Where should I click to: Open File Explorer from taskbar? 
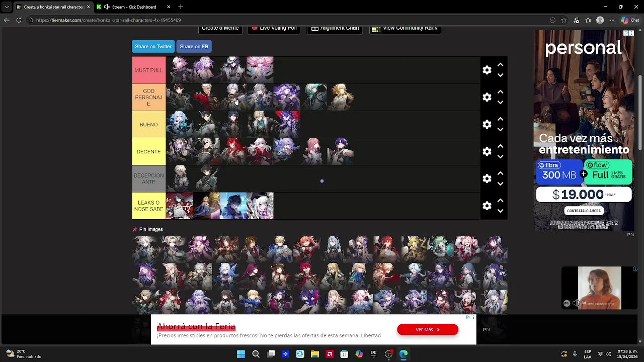click(315, 354)
